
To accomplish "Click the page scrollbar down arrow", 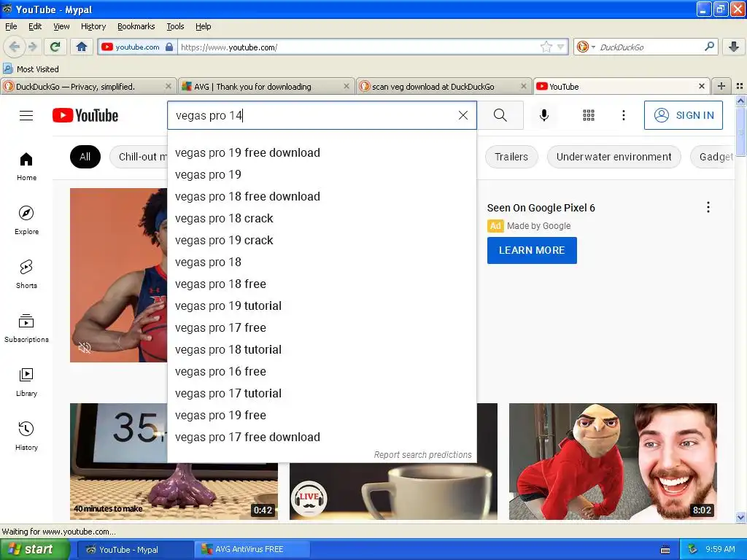I will (741, 517).
